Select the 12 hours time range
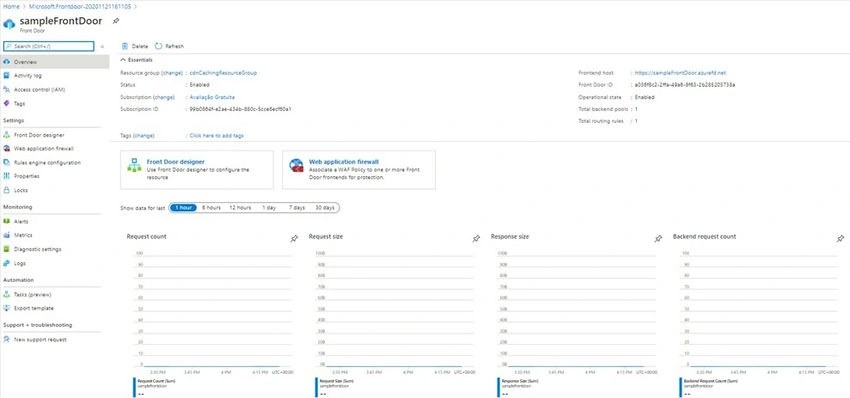 tap(240, 208)
